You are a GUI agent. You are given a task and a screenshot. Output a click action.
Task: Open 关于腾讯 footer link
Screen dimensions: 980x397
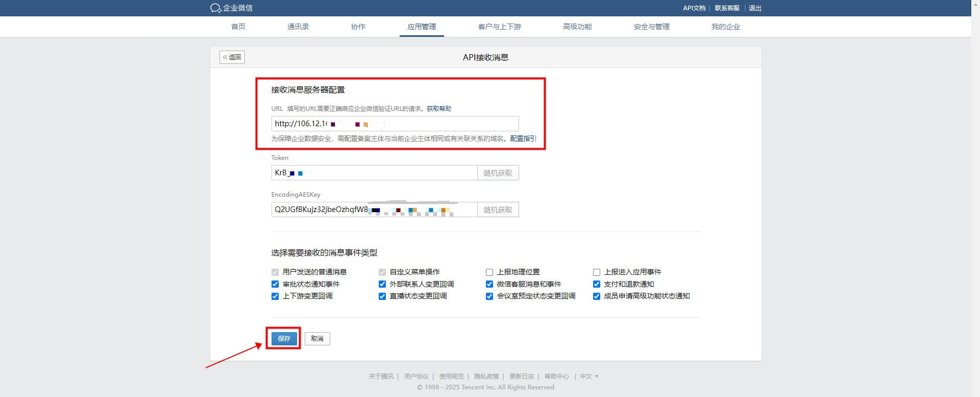(x=381, y=377)
